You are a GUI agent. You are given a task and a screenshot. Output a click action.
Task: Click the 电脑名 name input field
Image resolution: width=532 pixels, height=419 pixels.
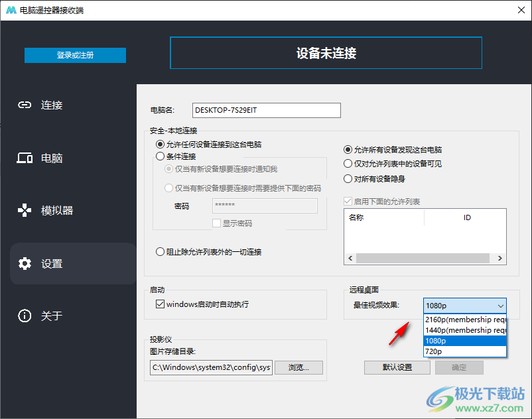tap(266, 110)
